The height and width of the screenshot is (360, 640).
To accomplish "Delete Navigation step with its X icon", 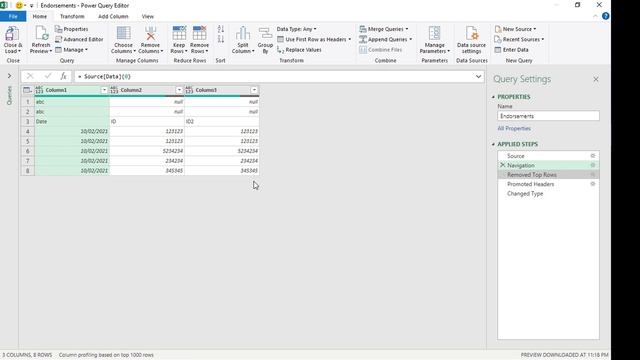I will tap(502, 165).
